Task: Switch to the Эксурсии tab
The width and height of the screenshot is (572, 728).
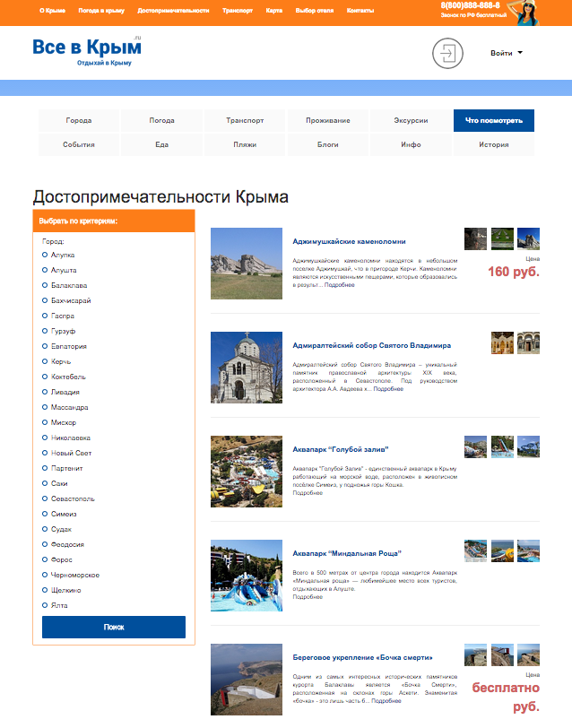Action: pyautogui.click(x=411, y=120)
